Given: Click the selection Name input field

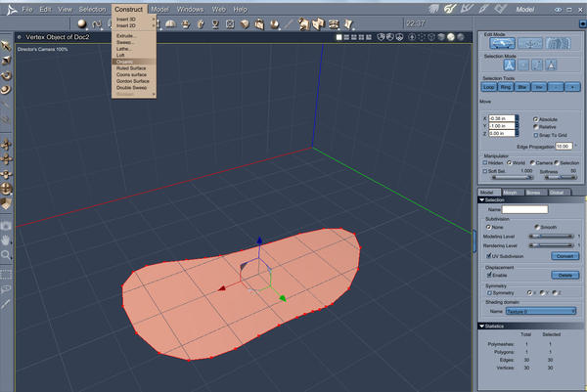Looking at the screenshot, I should (524, 209).
